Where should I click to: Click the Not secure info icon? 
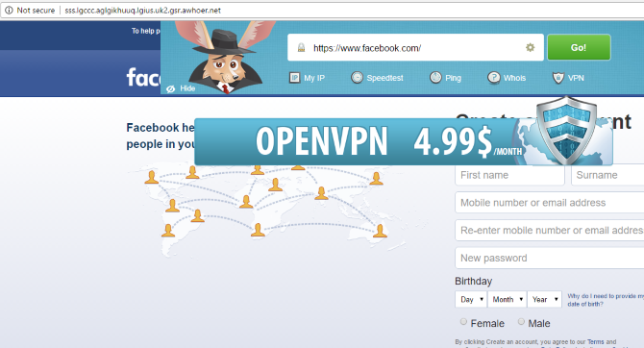click(x=9, y=11)
